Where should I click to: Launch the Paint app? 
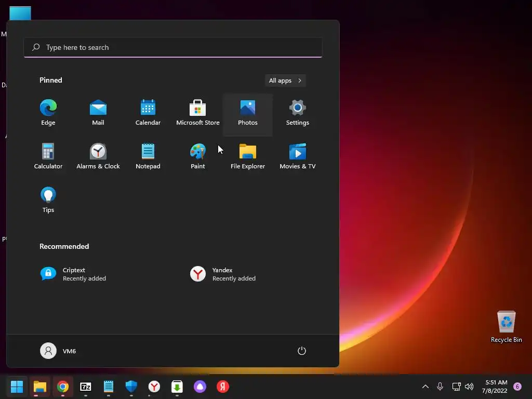pos(198,156)
